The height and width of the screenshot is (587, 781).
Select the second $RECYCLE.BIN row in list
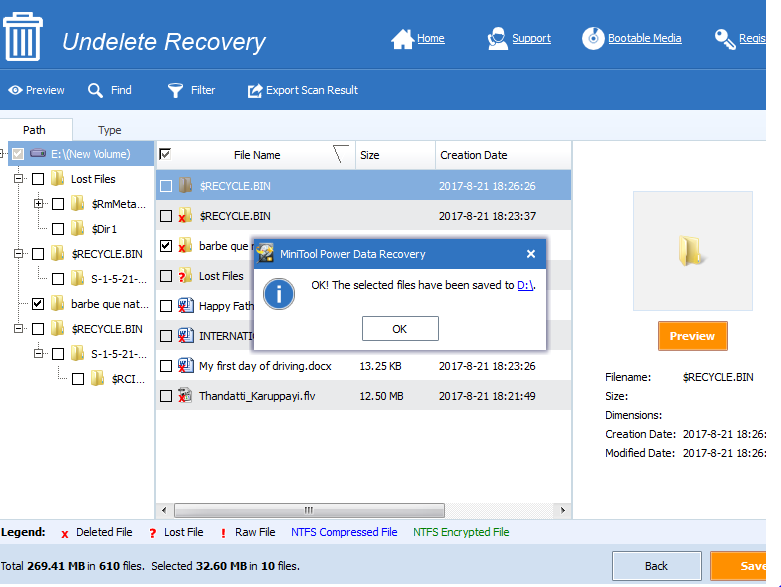pyautogui.click(x=364, y=216)
